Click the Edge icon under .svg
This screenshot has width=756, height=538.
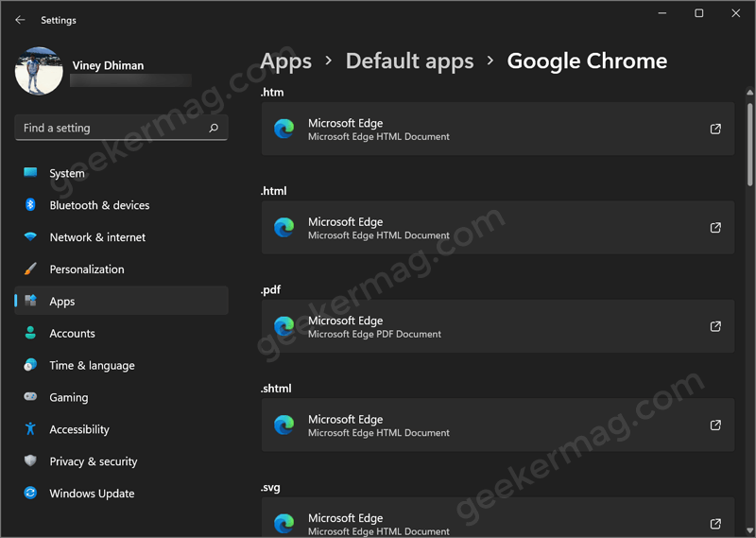[284, 524]
